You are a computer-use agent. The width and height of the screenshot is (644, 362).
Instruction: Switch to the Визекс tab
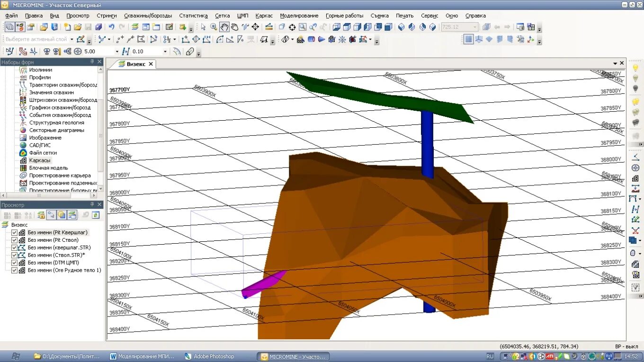136,64
